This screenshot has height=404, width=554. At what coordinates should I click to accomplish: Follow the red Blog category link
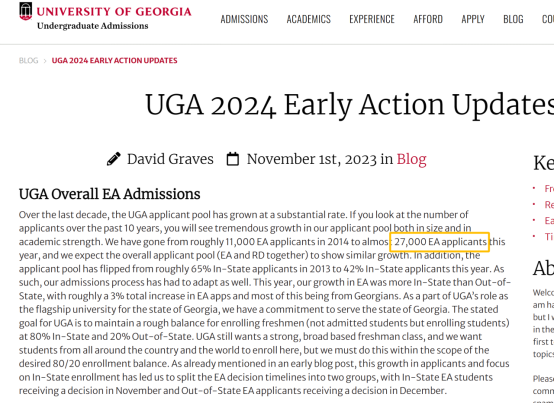(411, 159)
